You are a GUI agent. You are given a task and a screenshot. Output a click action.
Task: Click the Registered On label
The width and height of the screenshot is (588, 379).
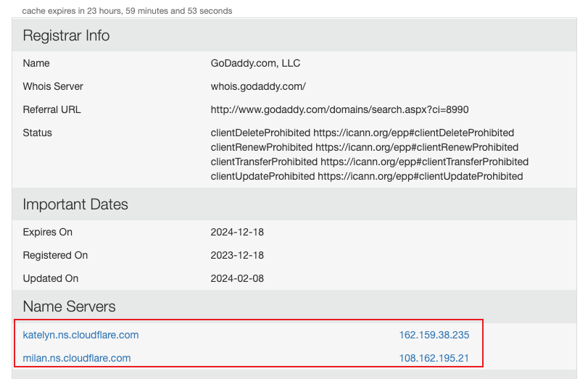pyautogui.click(x=55, y=255)
